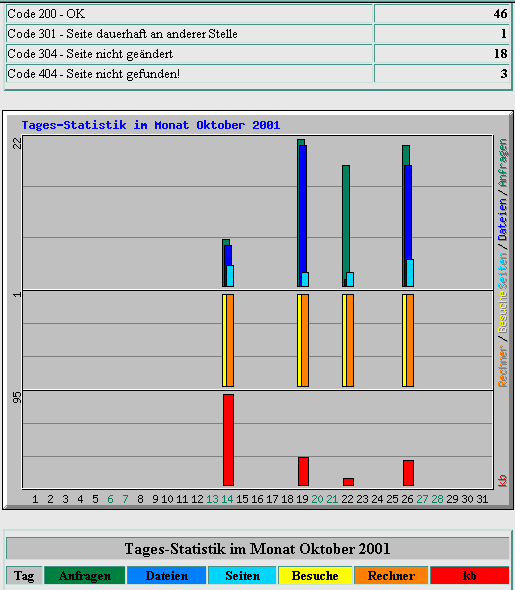Click the vertical 'Rechner' axis legend label
The width and height of the screenshot is (515, 590).
point(503,367)
